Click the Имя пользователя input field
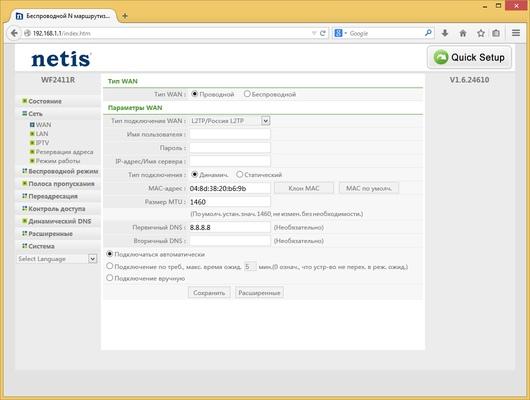 coord(230,134)
